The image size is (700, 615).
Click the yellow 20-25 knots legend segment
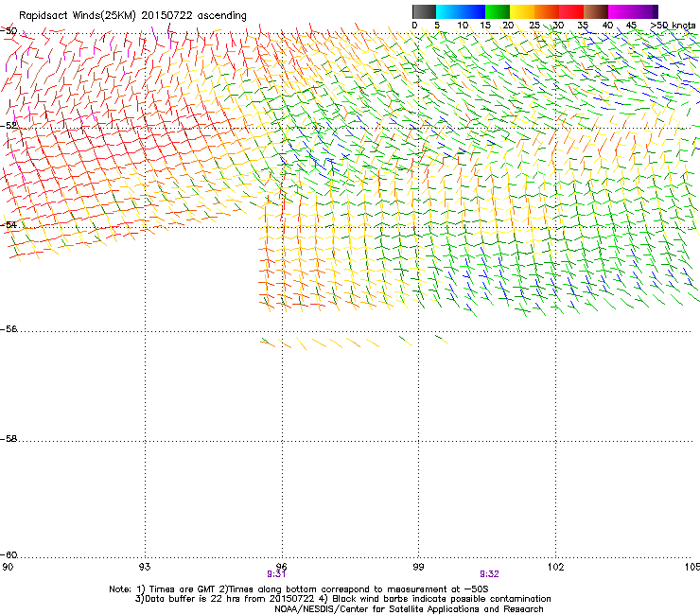(x=522, y=11)
